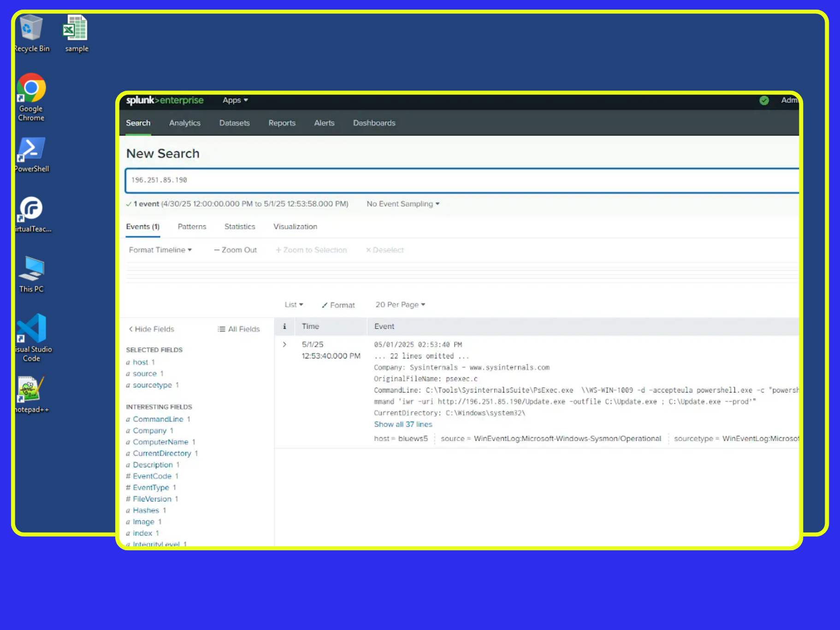The width and height of the screenshot is (840, 630).
Task: Open the Reports nav tab
Action: (282, 123)
